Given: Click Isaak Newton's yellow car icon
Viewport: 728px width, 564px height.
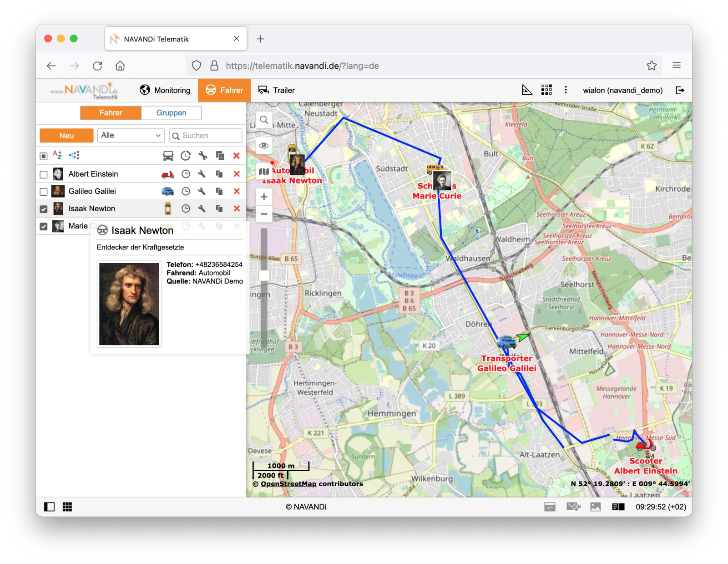Looking at the screenshot, I should tap(168, 208).
